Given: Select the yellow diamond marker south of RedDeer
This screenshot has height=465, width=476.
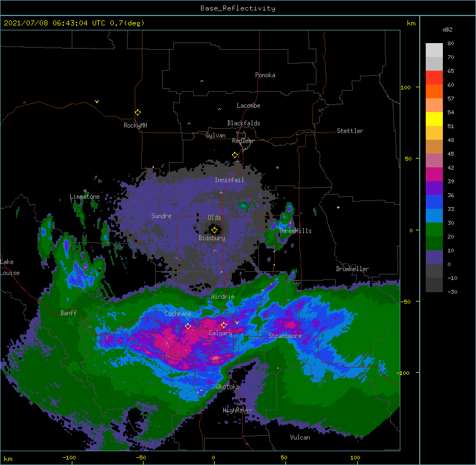Looking at the screenshot, I should coord(235,155).
